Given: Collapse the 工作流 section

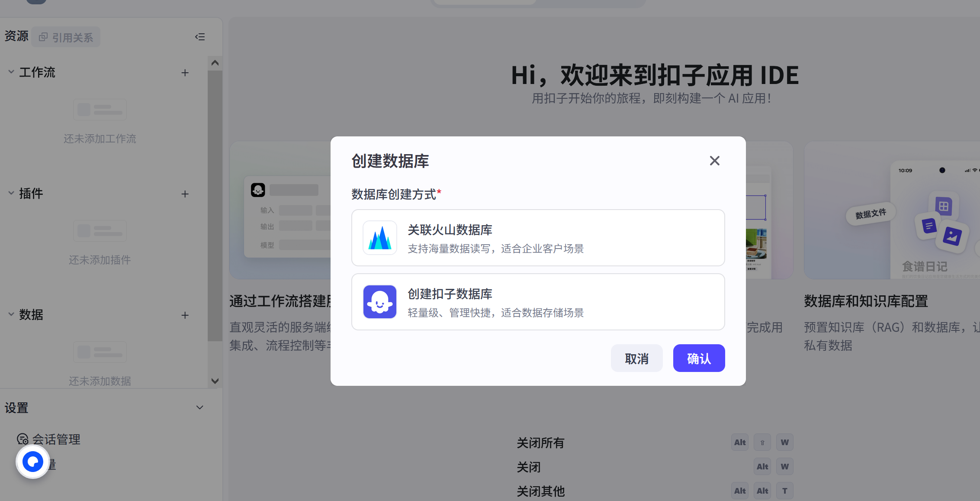Looking at the screenshot, I should pyautogui.click(x=11, y=72).
